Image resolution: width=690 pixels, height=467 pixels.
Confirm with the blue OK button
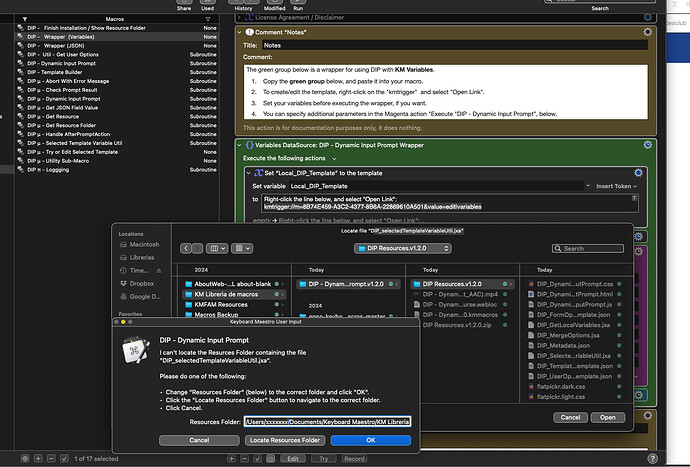371,440
